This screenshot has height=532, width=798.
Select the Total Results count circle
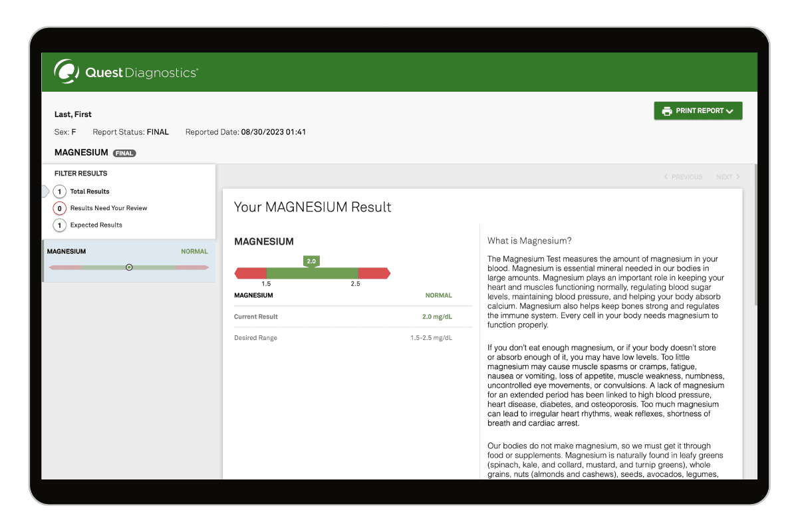tap(59, 192)
